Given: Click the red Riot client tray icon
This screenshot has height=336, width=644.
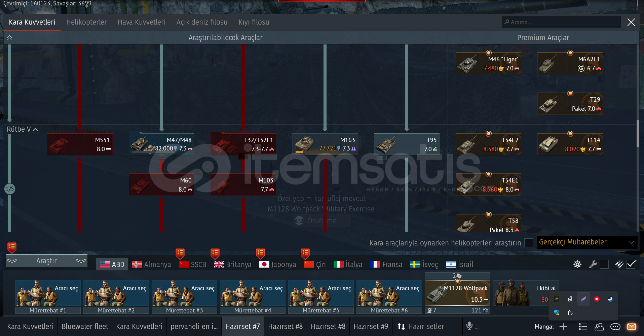Looking at the screenshot, I should 597,299.
